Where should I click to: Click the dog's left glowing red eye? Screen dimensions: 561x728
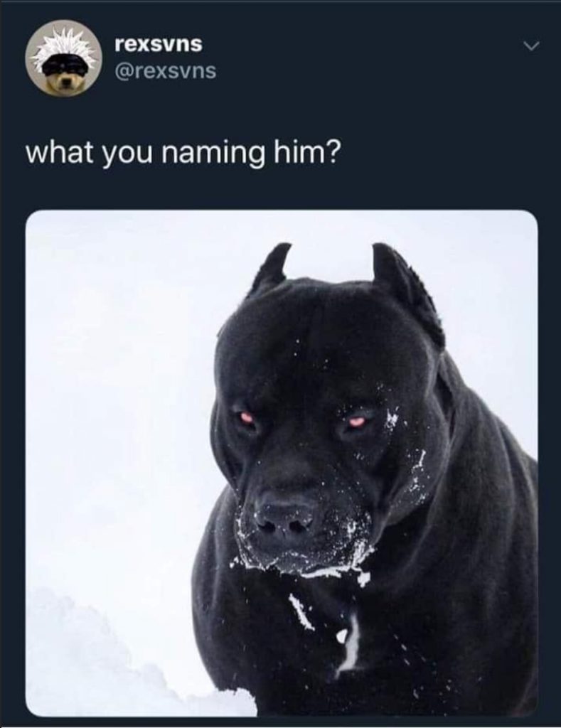click(x=247, y=417)
